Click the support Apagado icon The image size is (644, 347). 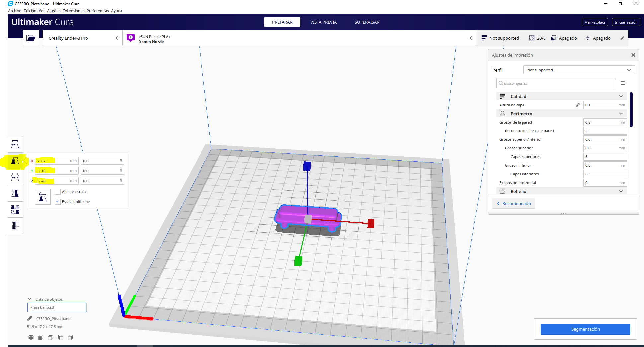pos(554,38)
